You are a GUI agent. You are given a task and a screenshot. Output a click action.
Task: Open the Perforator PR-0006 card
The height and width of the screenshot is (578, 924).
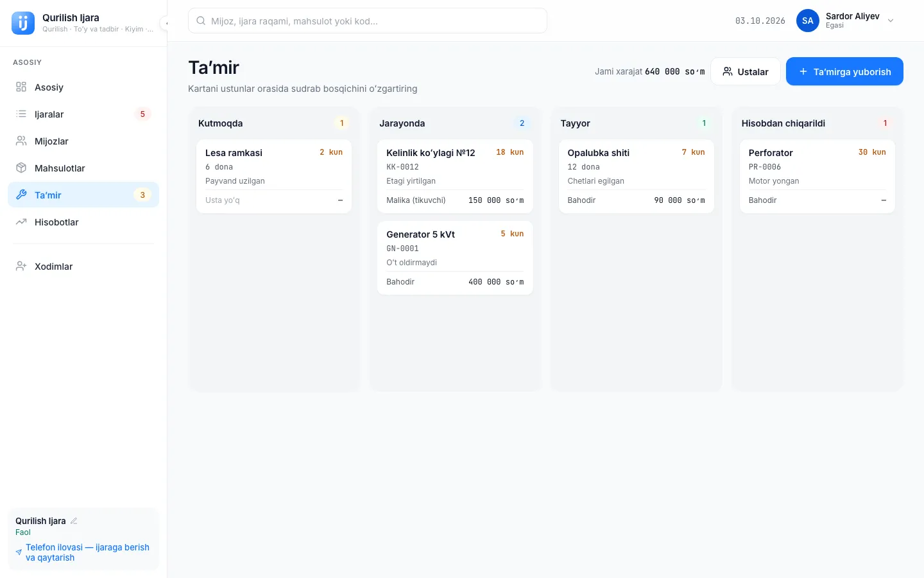[817, 177]
